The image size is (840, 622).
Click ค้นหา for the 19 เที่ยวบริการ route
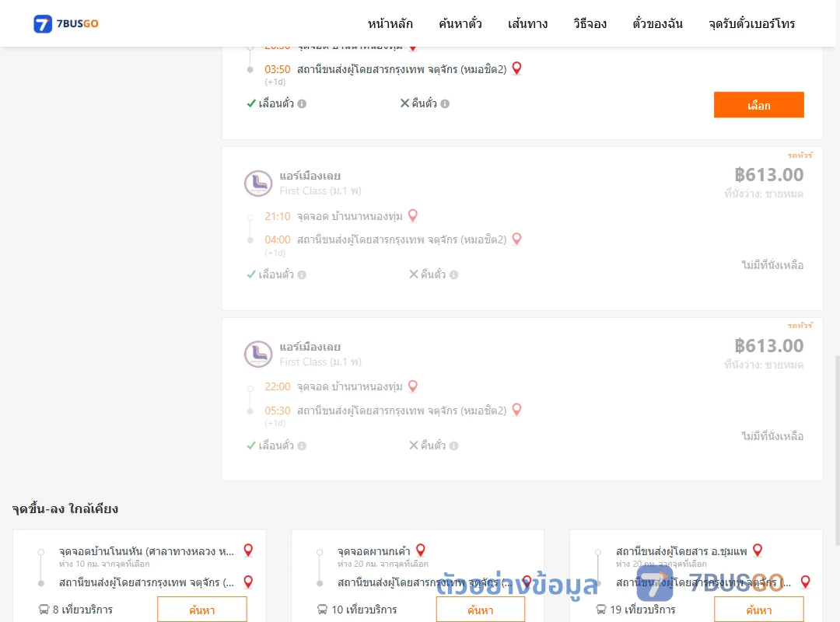759,610
